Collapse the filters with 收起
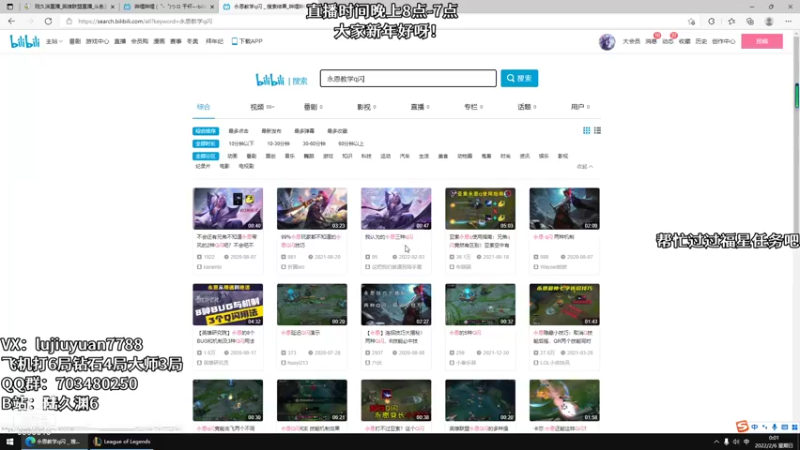 coord(585,167)
